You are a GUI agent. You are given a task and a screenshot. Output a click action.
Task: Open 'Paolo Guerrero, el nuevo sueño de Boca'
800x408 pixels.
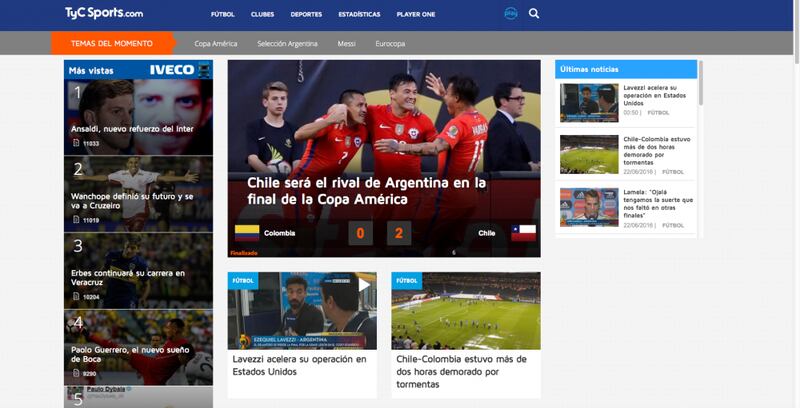[x=130, y=354]
